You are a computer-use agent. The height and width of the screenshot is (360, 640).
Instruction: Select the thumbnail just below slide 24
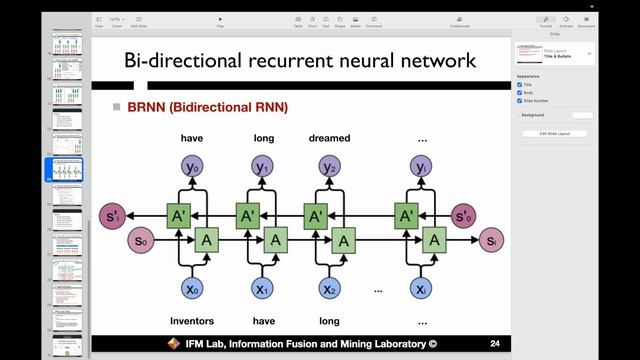(67, 195)
